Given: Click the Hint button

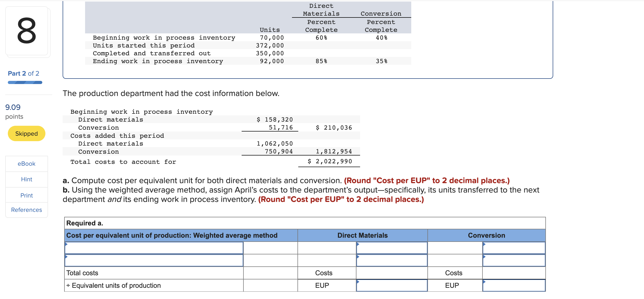Looking at the screenshot, I should [26, 179].
